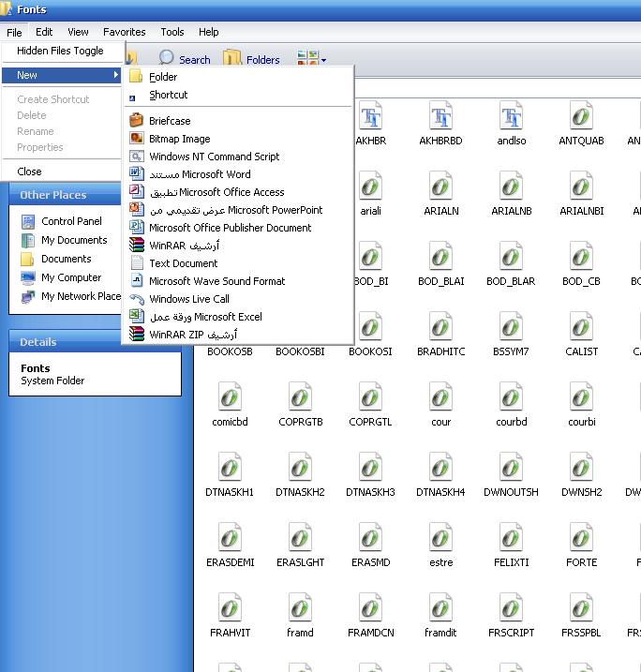Select the BOD_CB font file
The image size is (641, 672).
(x=581, y=264)
